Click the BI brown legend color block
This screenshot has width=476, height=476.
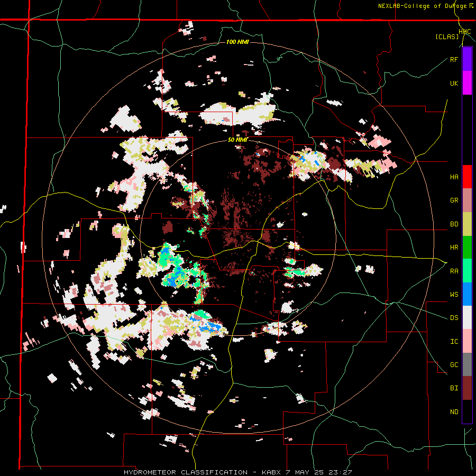[x=467, y=388]
